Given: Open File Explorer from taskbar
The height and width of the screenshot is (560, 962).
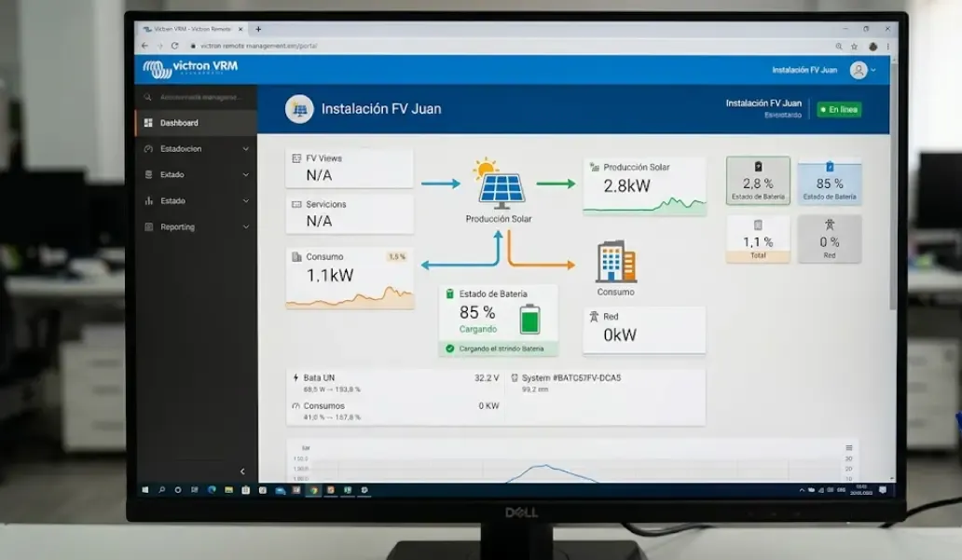Looking at the screenshot, I should coord(228,490).
